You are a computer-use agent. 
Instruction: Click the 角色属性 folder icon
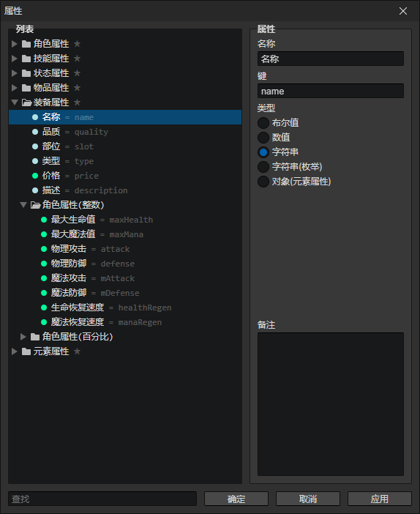26,44
